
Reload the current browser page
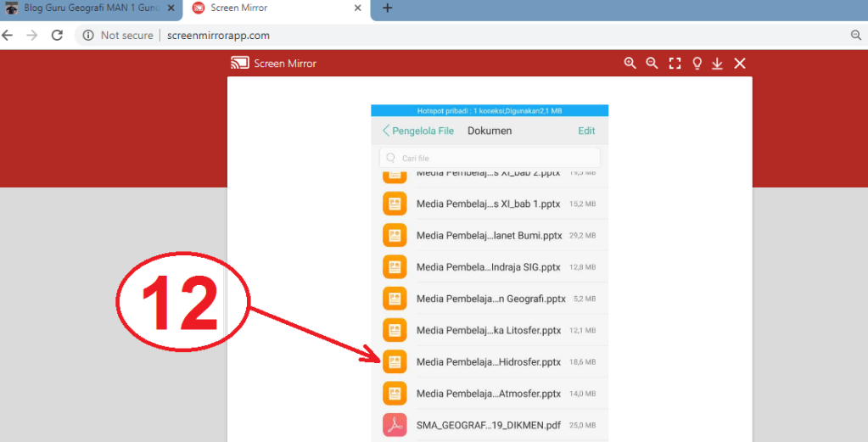(57, 35)
